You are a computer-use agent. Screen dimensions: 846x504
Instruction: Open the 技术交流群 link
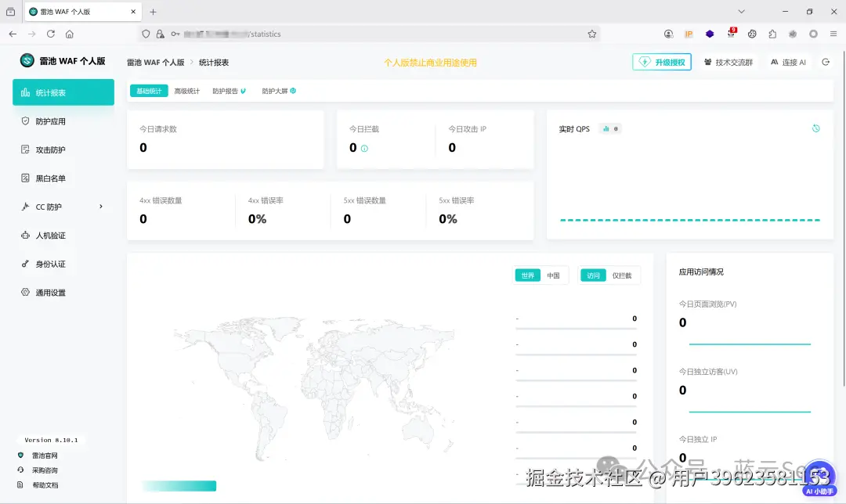[728, 63]
